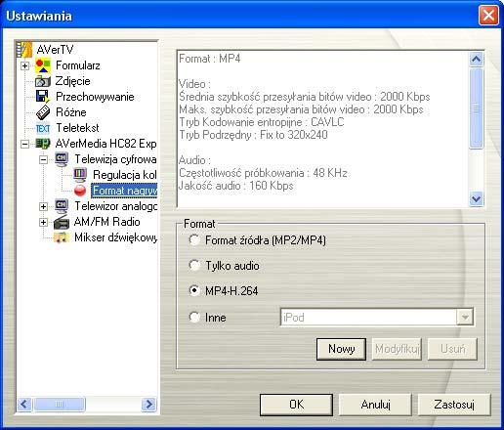Click the Modyfikuj button

(397, 349)
